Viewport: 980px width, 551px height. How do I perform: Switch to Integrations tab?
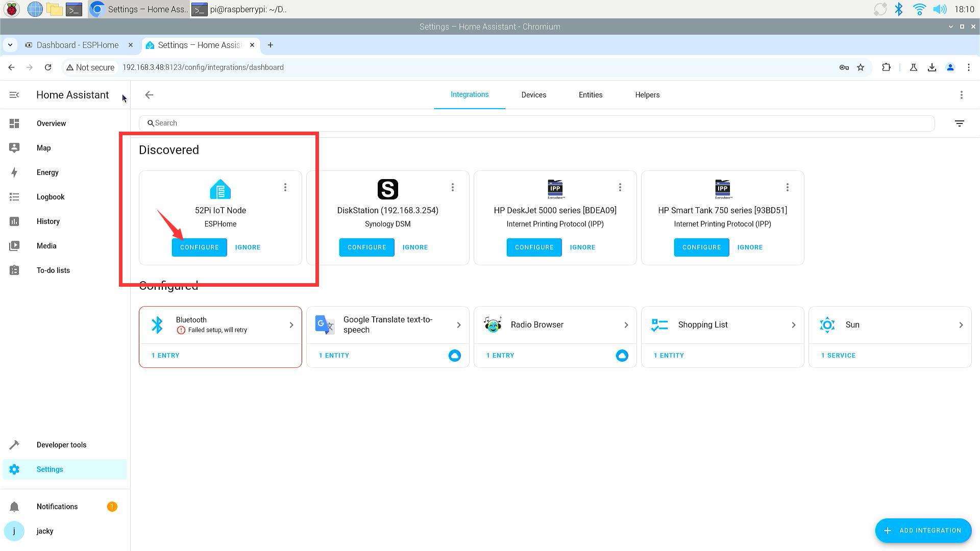(470, 95)
